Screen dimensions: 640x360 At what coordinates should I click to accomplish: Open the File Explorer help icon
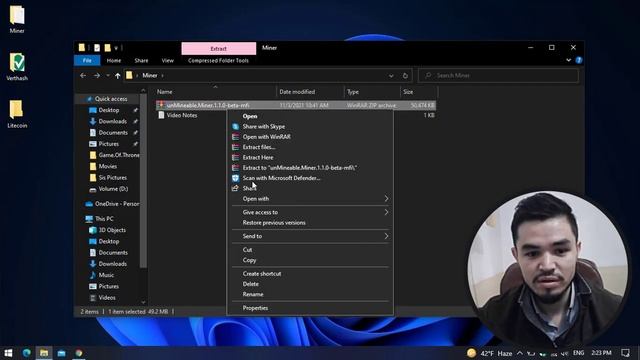pos(579,60)
